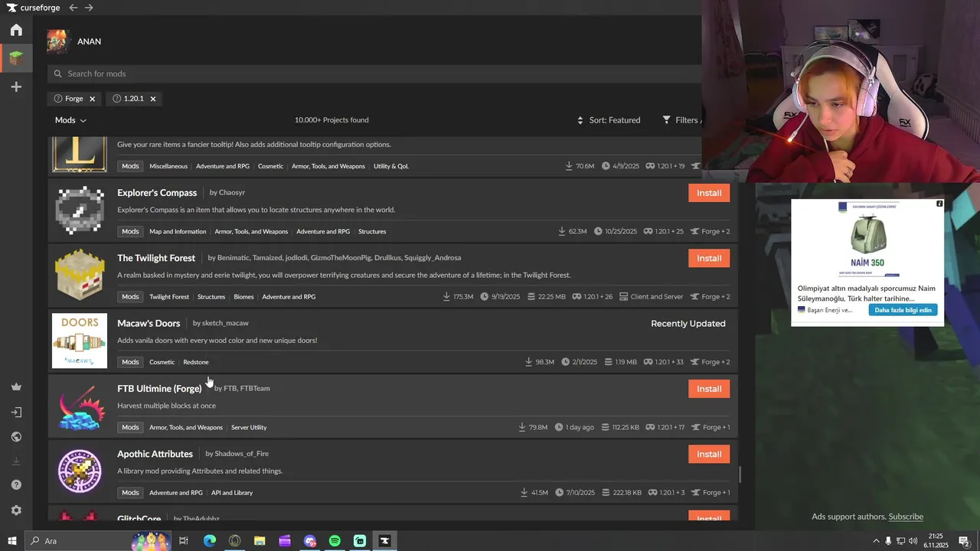Image resolution: width=980 pixels, height=551 pixels.
Task: Install FTB Ultimine (Forge) mod
Action: click(709, 389)
